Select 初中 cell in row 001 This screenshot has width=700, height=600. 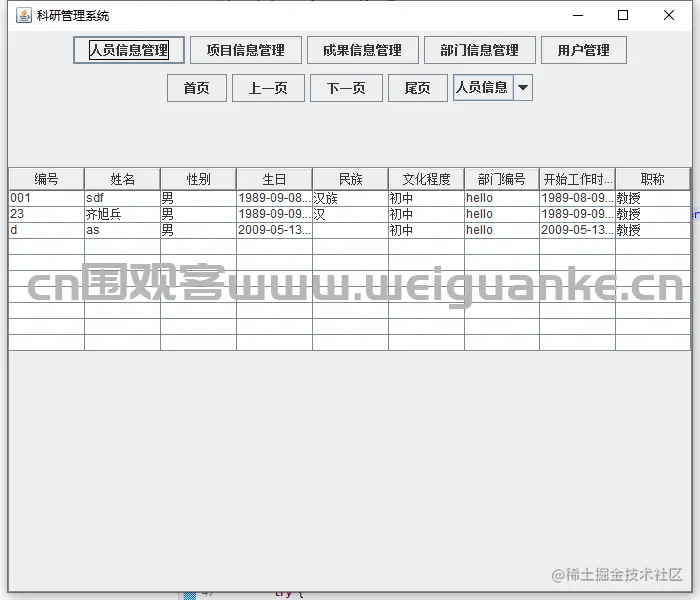pos(426,198)
